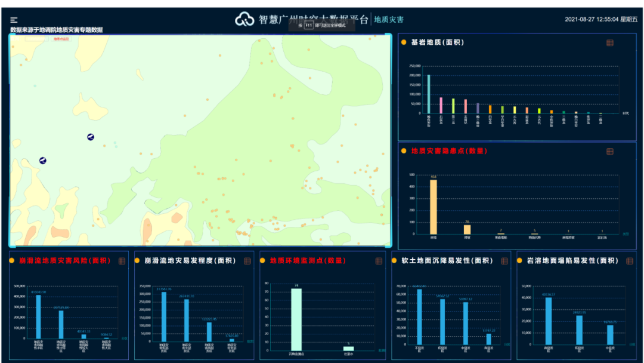Image resolution: width=644 pixels, height=363 pixels.
Task: Click the small 5 bar in 地质环境监测点 chart
Action: [348, 349]
